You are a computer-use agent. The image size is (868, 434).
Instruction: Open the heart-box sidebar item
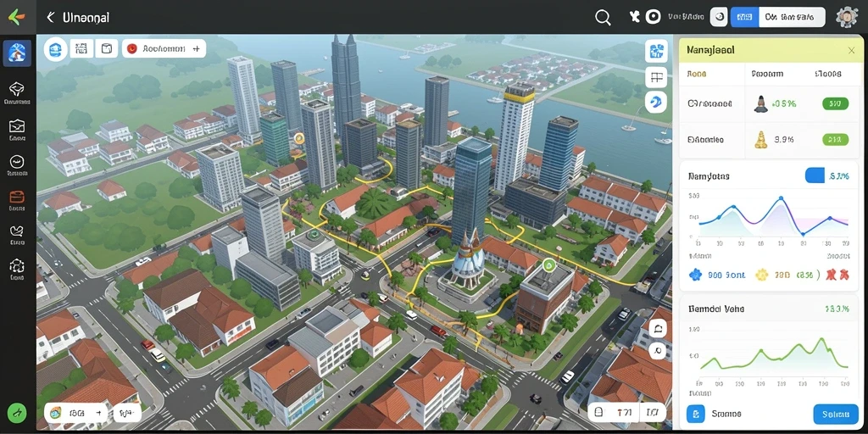pyautogui.click(x=17, y=235)
